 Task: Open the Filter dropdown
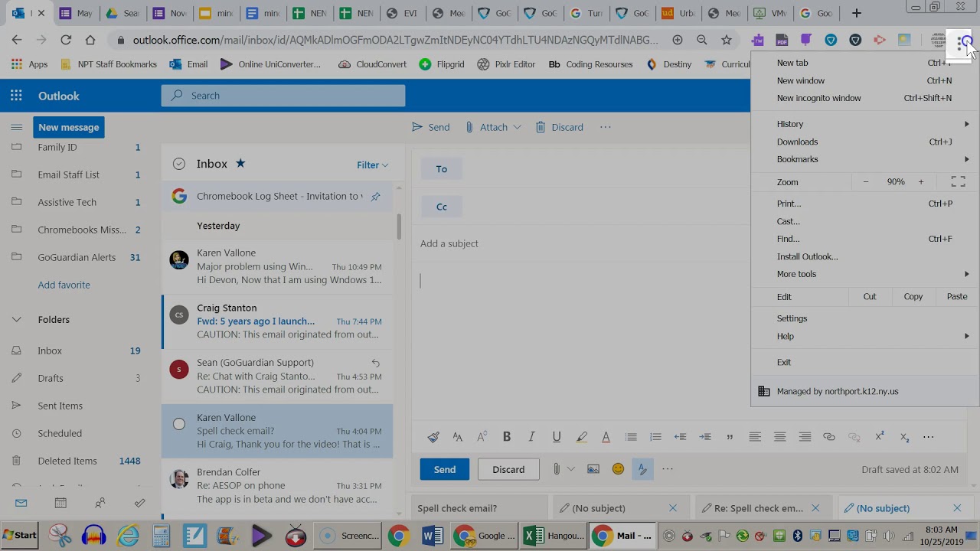click(372, 165)
